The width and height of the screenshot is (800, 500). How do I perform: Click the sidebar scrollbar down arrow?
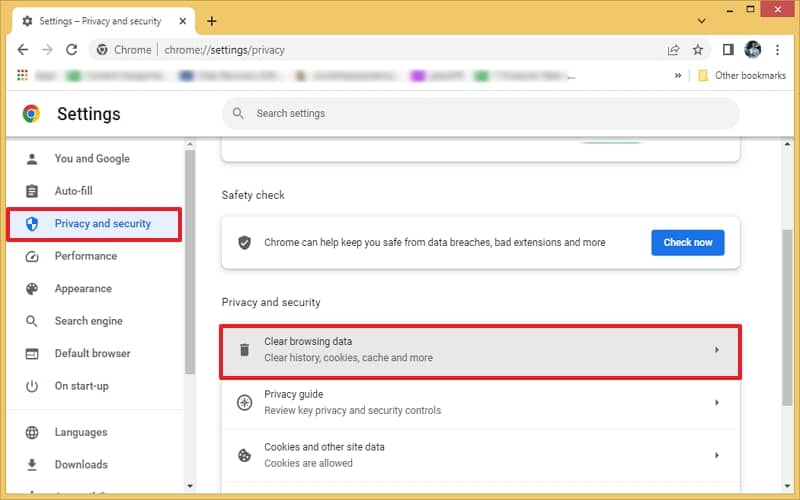190,486
